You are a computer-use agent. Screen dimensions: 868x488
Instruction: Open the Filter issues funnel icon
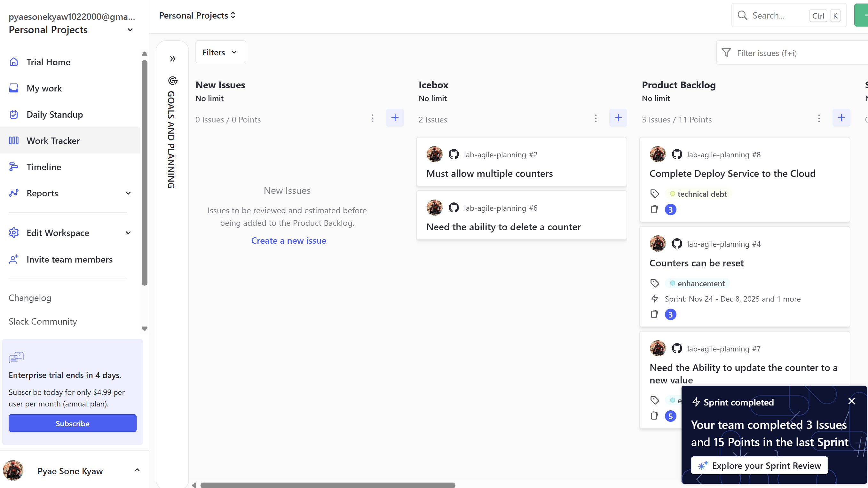point(727,52)
